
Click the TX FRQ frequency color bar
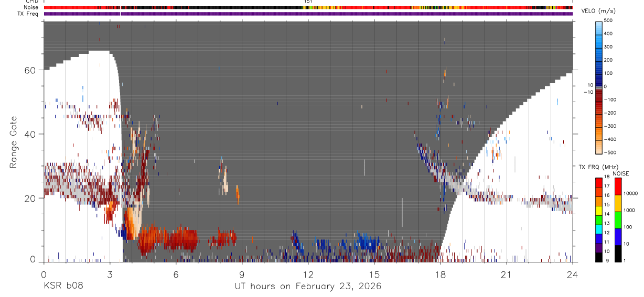click(599, 219)
